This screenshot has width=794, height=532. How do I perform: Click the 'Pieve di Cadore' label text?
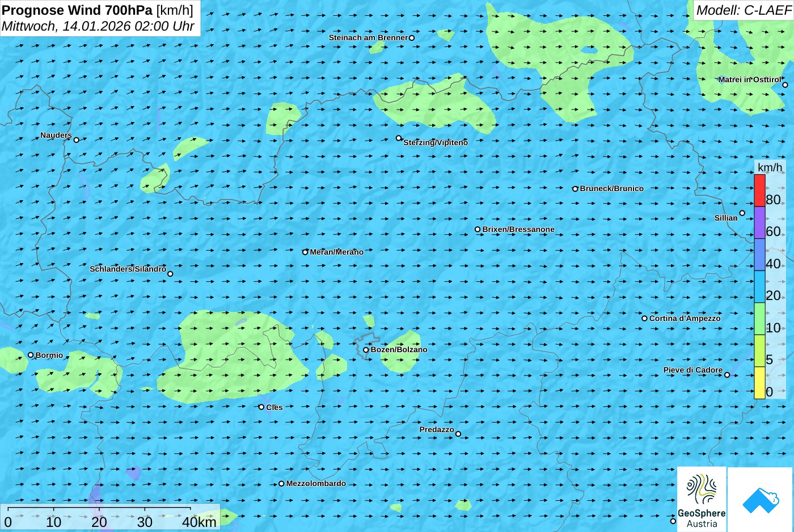(693, 370)
